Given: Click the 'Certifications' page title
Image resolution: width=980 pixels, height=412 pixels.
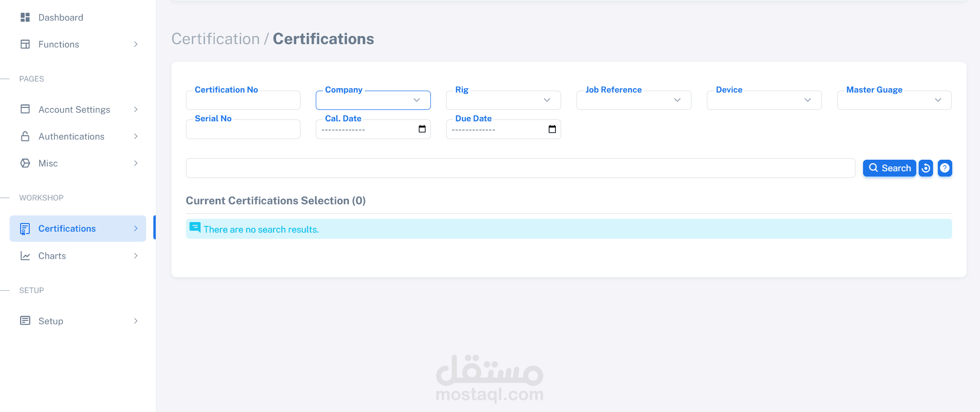Looking at the screenshot, I should click(323, 39).
